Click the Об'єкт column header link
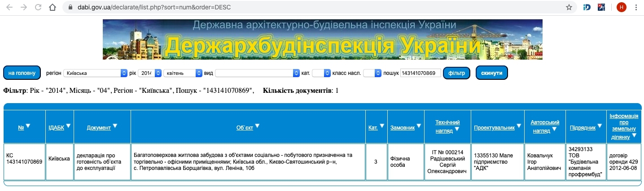The height and width of the screenshot is (191, 644). [245, 128]
